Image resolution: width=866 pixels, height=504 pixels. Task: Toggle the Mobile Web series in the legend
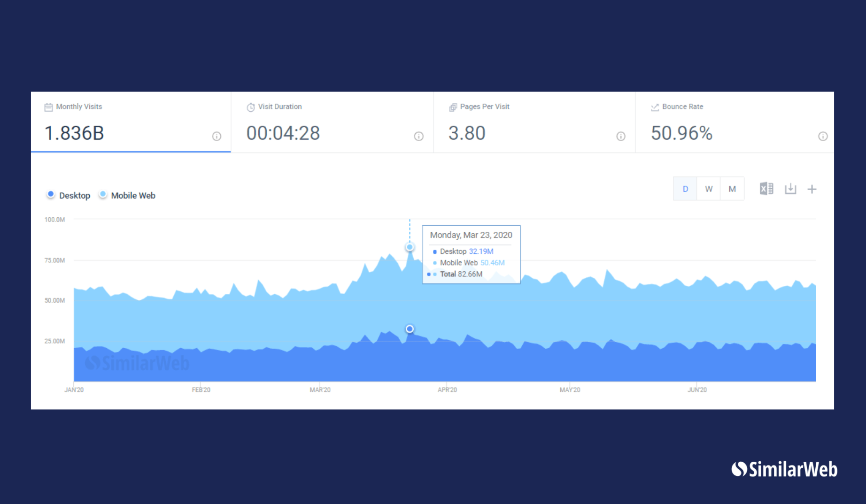point(127,195)
